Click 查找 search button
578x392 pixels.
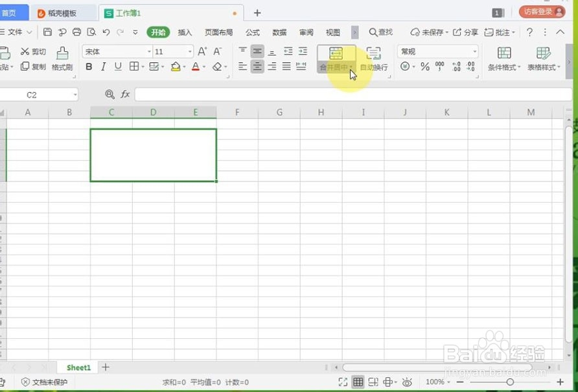(381, 32)
